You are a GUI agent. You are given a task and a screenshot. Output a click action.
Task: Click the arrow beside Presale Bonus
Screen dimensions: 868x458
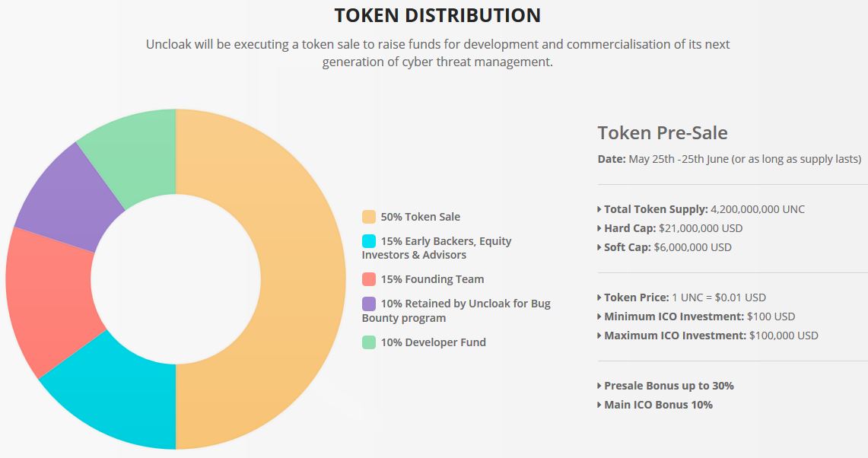coord(599,386)
